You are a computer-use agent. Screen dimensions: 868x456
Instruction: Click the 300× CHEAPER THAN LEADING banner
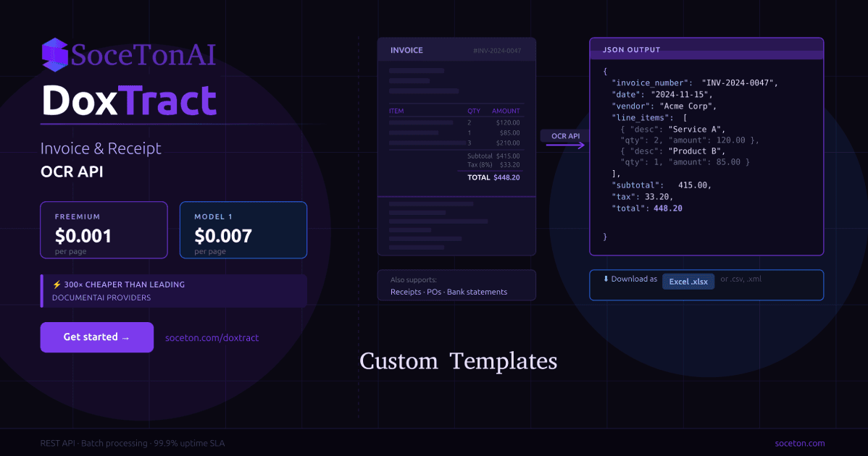pyautogui.click(x=174, y=291)
